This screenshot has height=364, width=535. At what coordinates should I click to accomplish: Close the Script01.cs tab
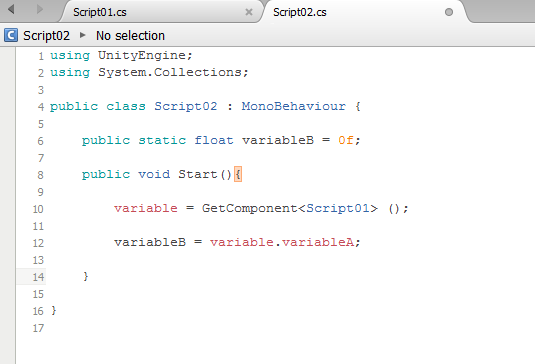tap(249, 12)
